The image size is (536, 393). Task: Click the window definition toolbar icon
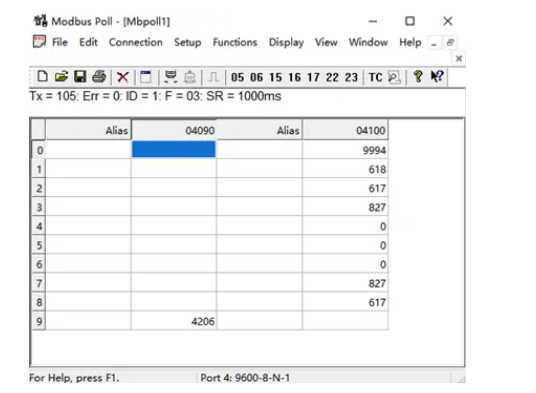(x=146, y=77)
